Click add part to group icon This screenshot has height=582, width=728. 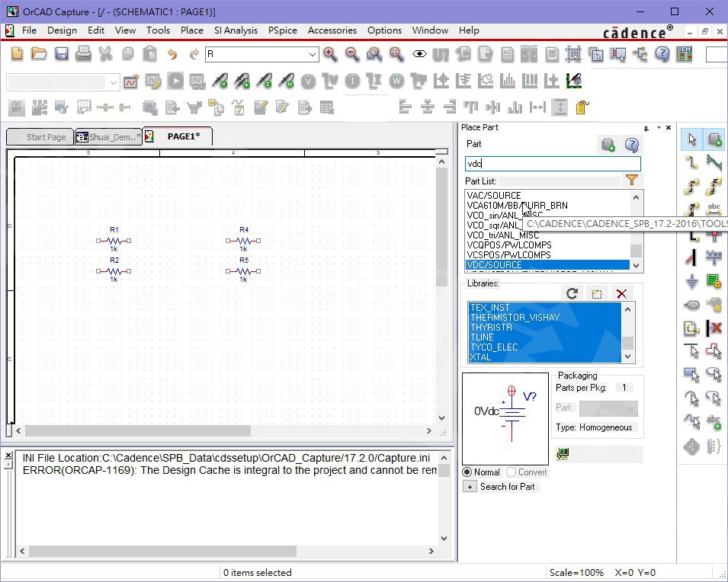click(x=608, y=145)
